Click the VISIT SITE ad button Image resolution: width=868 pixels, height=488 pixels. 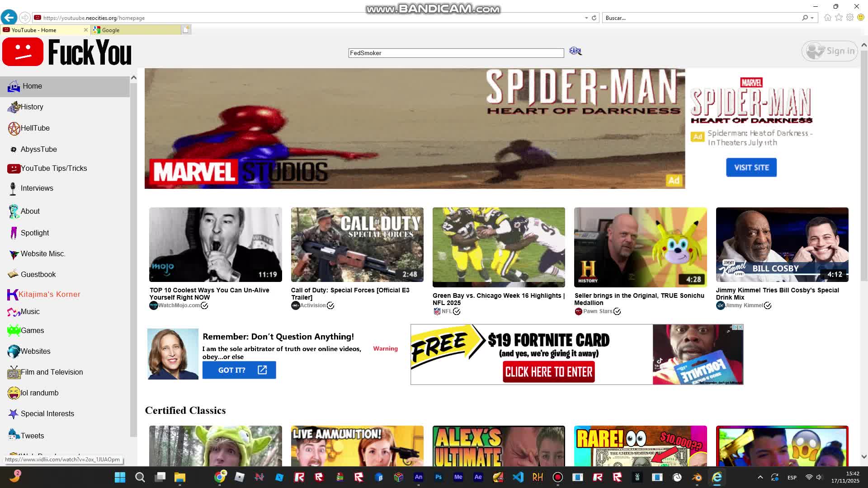751,168
